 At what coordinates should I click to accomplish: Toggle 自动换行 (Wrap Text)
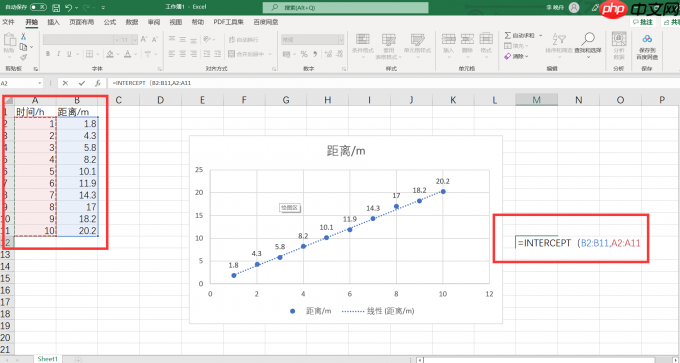pyautogui.click(x=244, y=39)
